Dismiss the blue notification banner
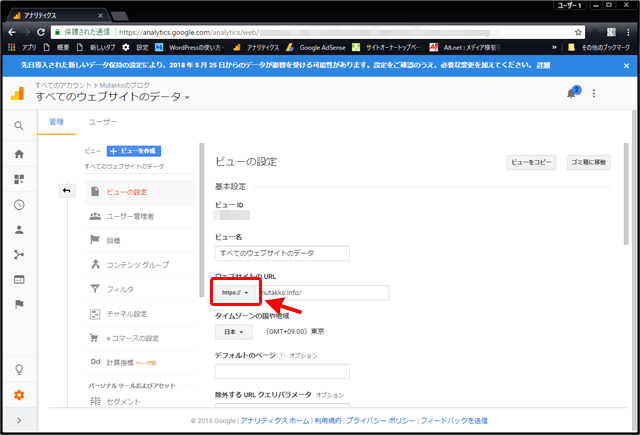 click(626, 66)
